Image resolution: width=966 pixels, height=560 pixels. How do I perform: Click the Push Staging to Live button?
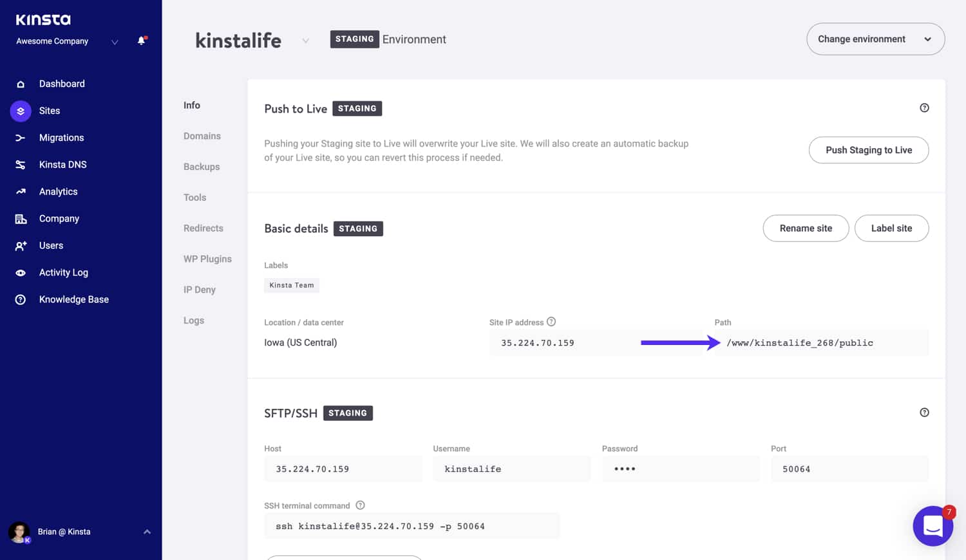point(869,150)
